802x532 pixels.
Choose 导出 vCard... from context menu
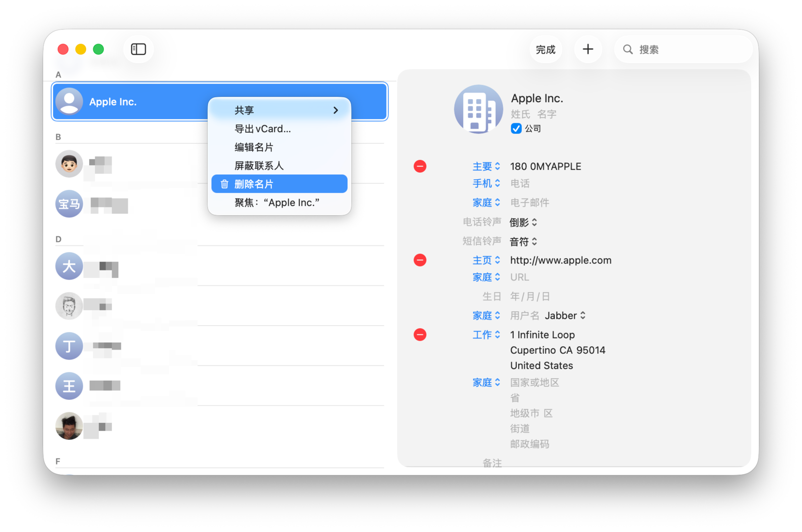(x=279, y=129)
